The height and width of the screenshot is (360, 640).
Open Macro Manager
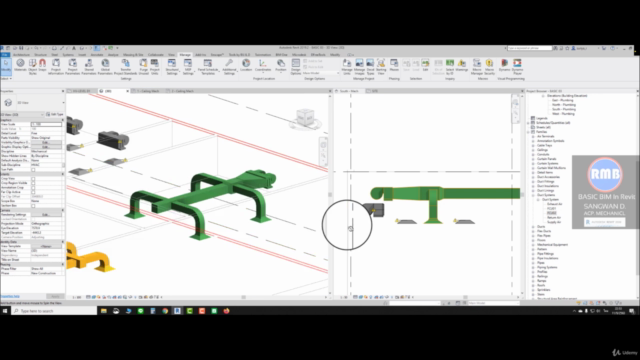[x=477, y=67]
